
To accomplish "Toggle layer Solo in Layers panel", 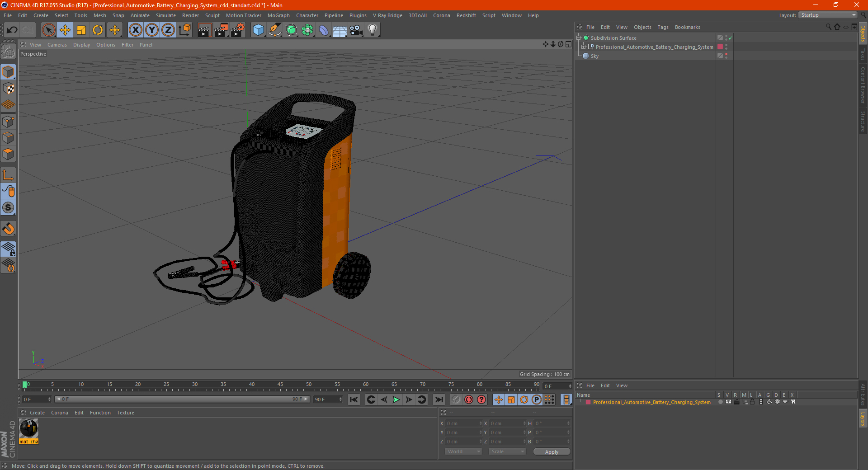I will 720,402.
